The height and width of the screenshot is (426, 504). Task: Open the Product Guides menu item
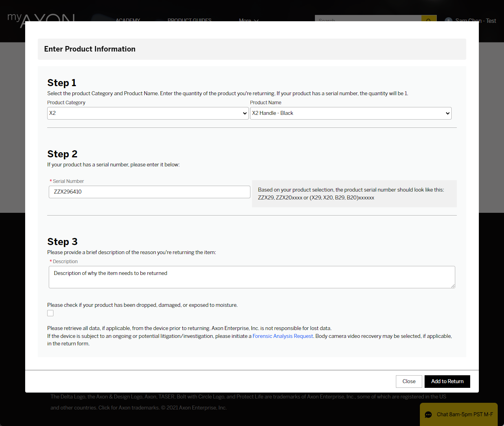coord(189,20)
